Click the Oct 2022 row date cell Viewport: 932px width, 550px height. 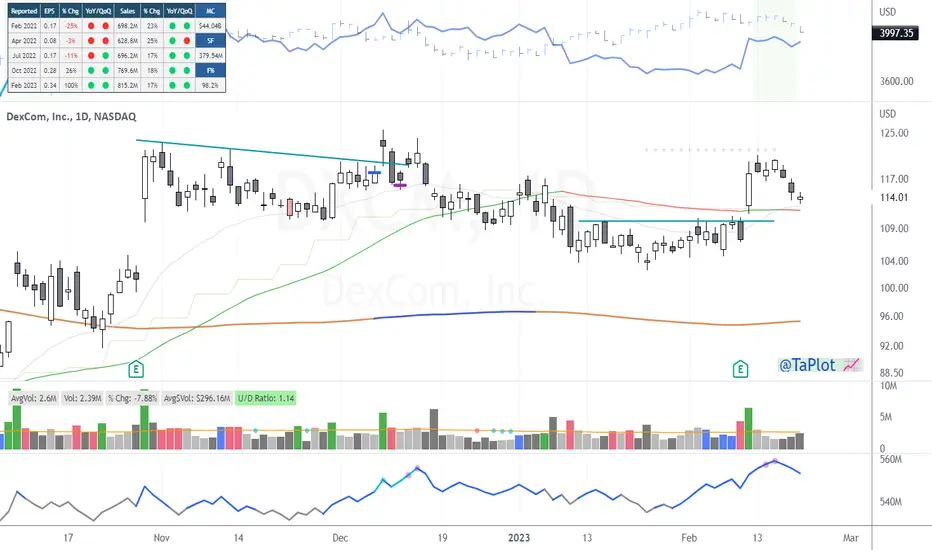pos(24,71)
